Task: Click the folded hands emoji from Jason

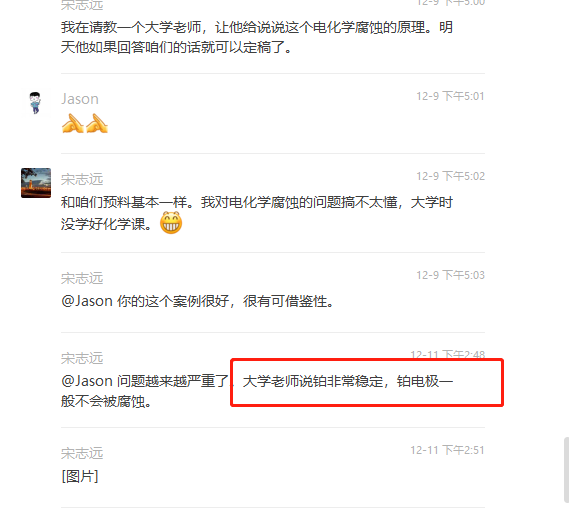Action: [85, 123]
